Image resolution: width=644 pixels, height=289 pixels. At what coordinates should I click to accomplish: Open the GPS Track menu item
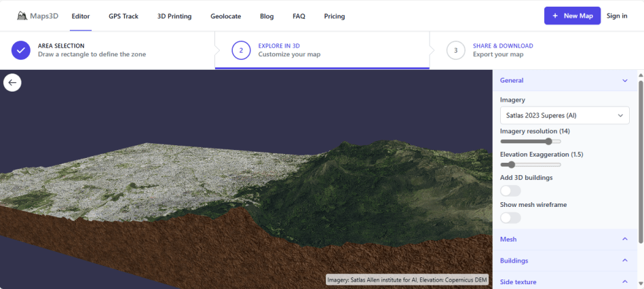(x=124, y=16)
